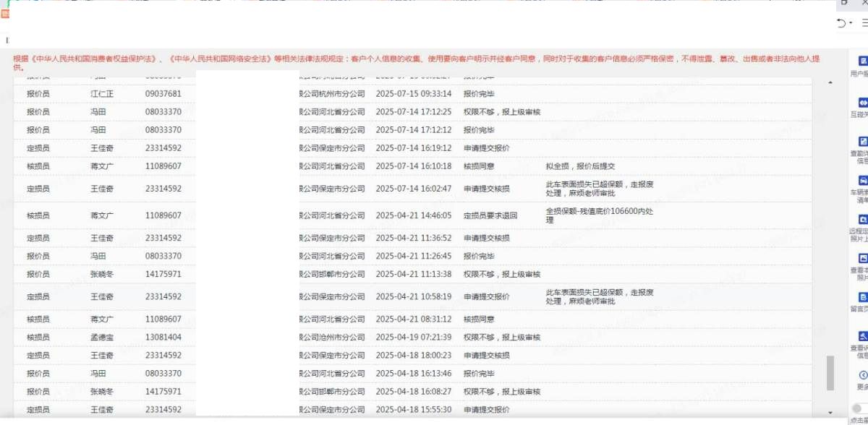Click the 拟全损，报价后提交 remark text
868x425 pixels.
point(580,166)
